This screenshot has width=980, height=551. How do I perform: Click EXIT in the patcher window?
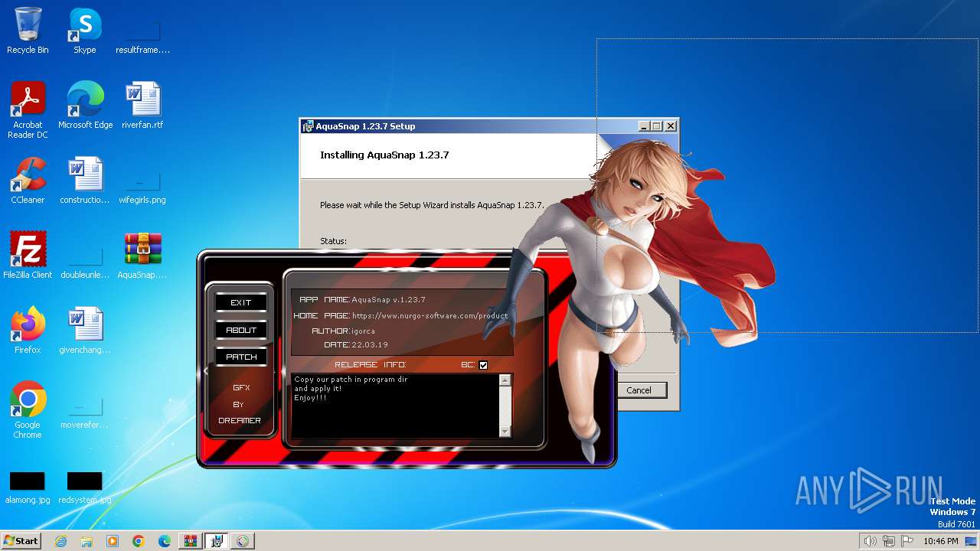(x=240, y=303)
